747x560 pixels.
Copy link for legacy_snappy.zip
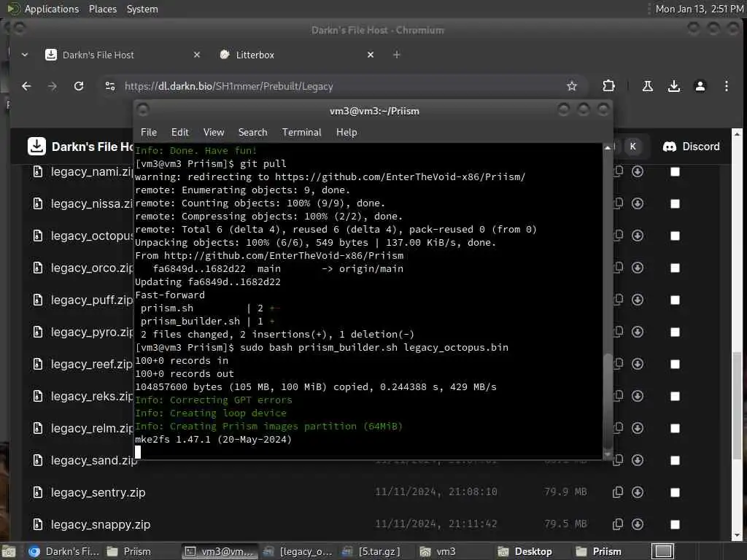617,524
